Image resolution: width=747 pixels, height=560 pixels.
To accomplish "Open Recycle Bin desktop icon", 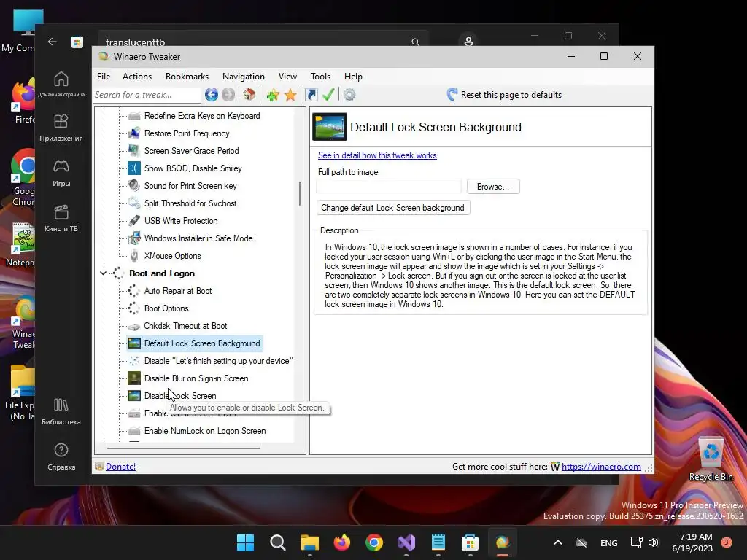I will 711,459.
